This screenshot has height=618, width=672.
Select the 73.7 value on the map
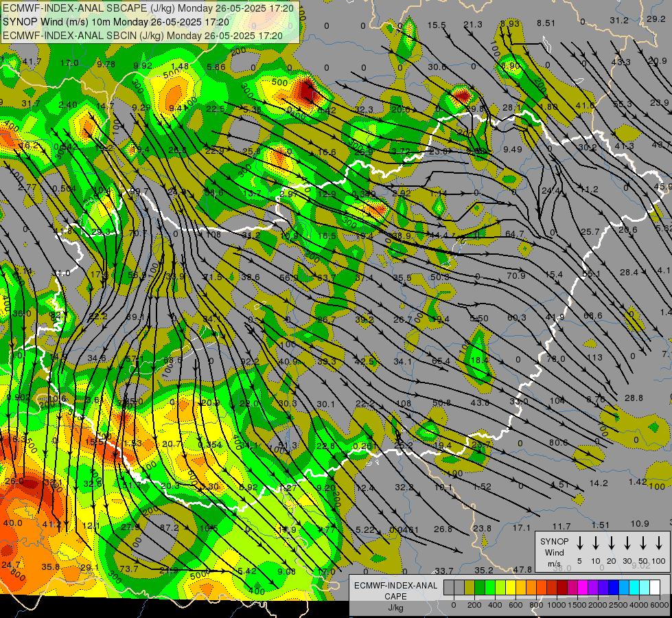(128, 569)
